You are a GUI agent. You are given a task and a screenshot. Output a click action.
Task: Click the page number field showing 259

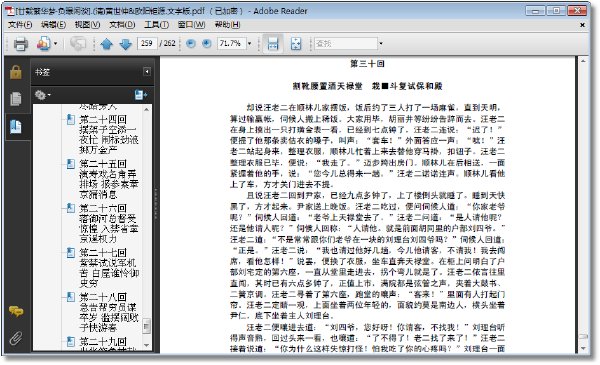pos(147,43)
